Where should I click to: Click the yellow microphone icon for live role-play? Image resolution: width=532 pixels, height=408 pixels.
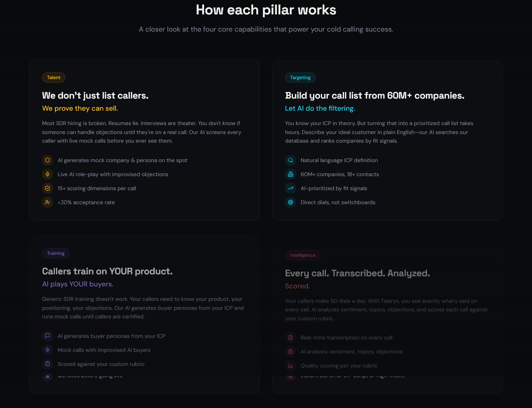click(48, 174)
